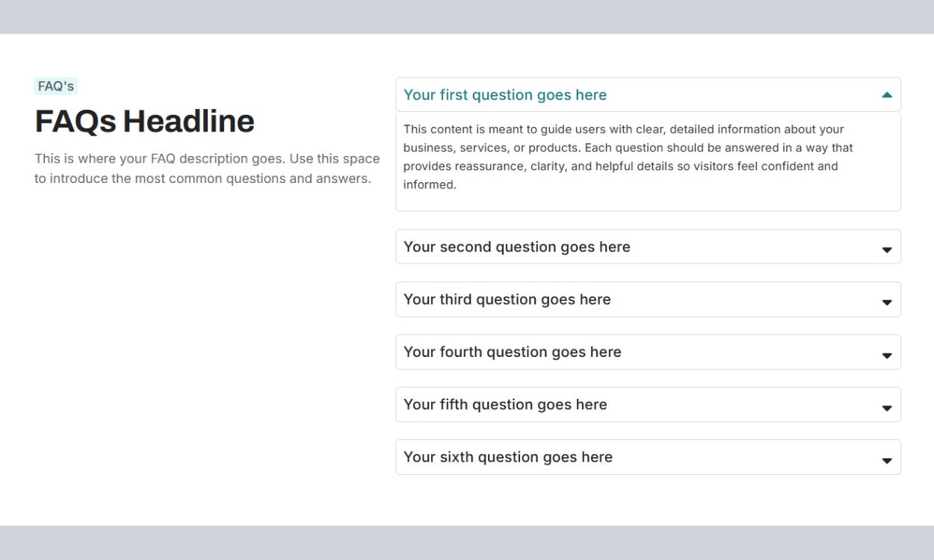Viewport: 934px width, 560px height.
Task: Click the caret icon beside the fifth question
Action: 887,408
